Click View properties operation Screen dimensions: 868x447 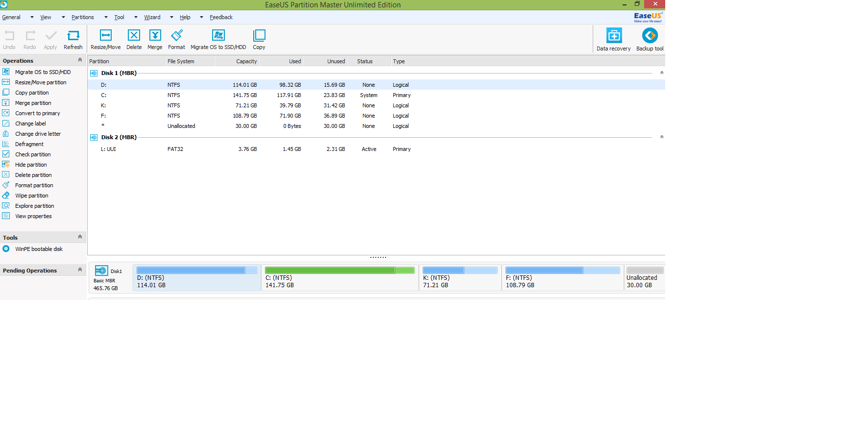33,216
